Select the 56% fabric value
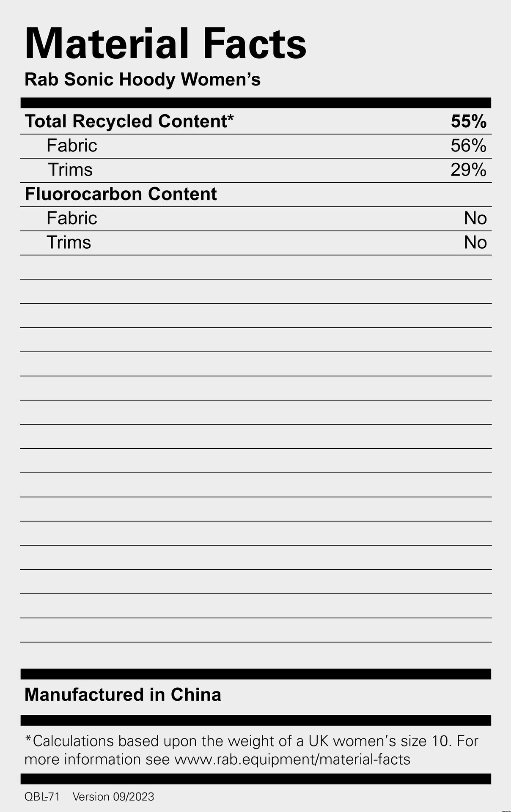The width and height of the screenshot is (511, 812). (468, 146)
